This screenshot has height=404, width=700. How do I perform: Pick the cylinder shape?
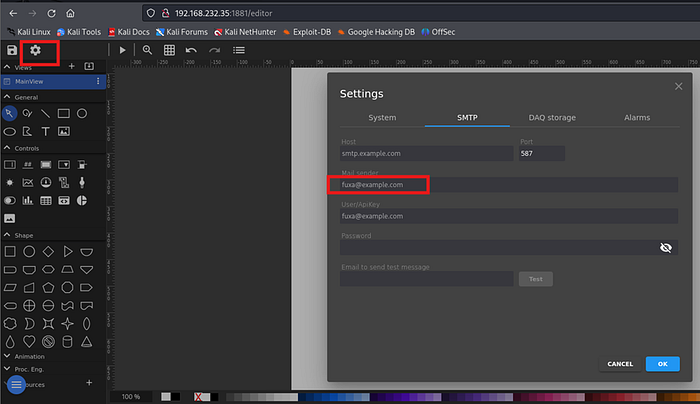[67, 342]
